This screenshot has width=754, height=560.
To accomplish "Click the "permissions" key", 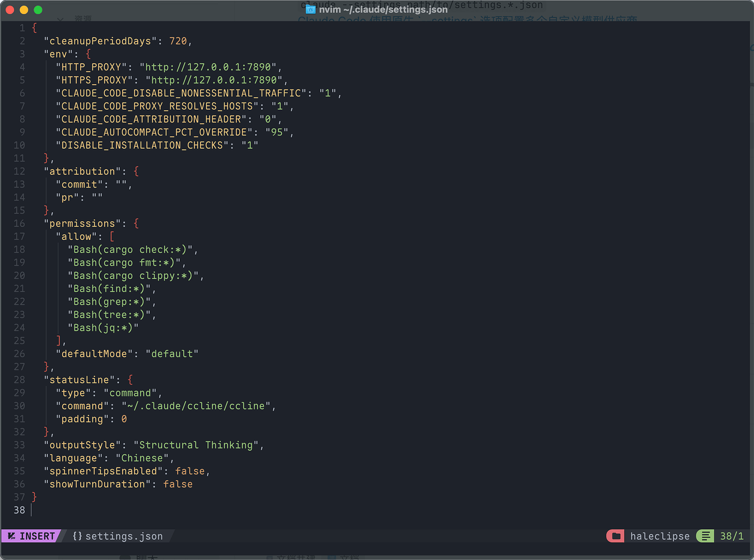I will 82,223.
